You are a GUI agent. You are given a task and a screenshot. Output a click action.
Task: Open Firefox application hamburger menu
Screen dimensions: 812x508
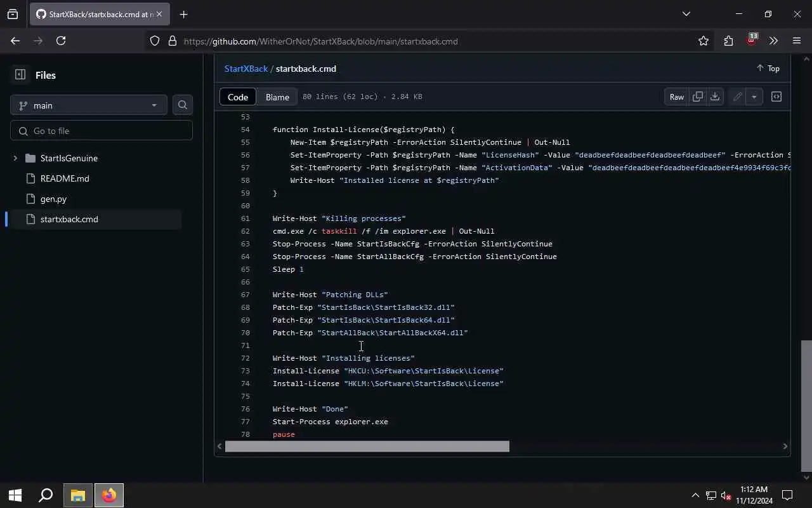coord(797,41)
